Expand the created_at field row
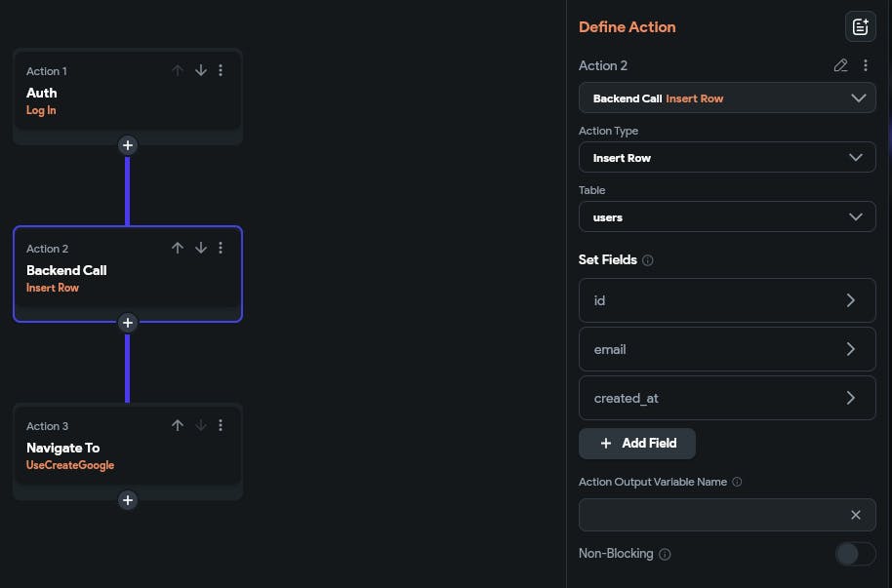The width and height of the screenshot is (892, 588). click(727, 398)
